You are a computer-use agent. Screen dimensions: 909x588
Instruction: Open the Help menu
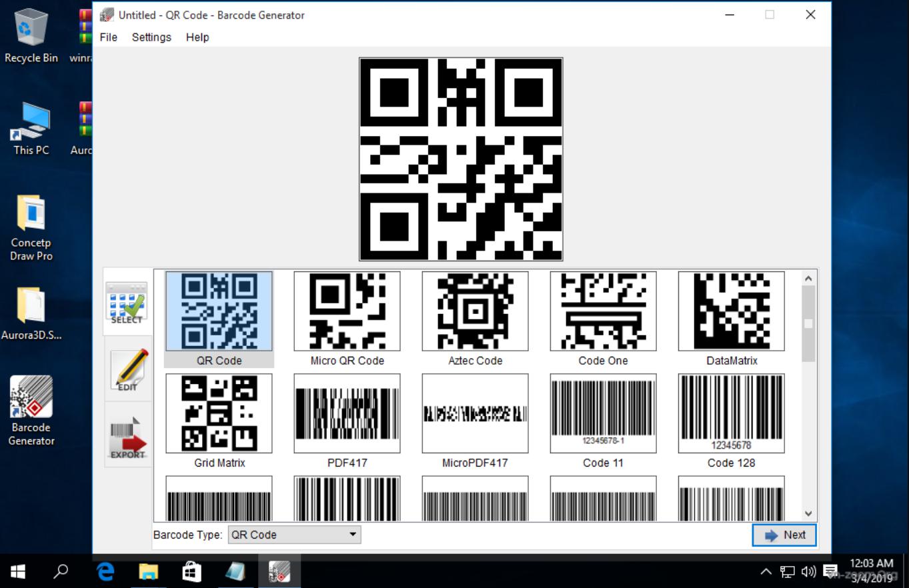[197, 37]
